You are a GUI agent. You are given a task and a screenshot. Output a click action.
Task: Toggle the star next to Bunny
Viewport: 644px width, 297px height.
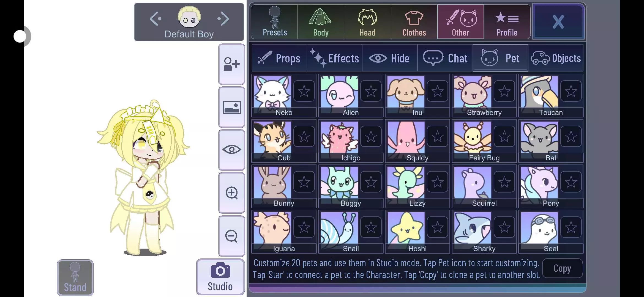pos(304,182)
